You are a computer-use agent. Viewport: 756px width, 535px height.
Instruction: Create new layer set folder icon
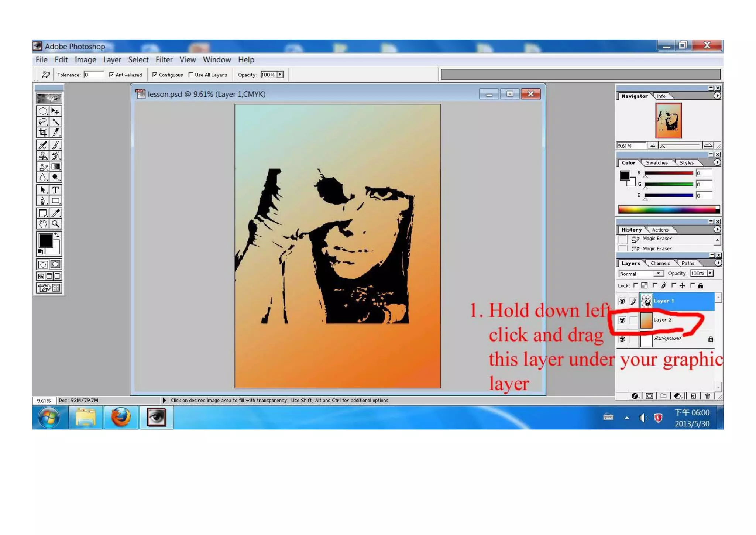tap(663, 396)
